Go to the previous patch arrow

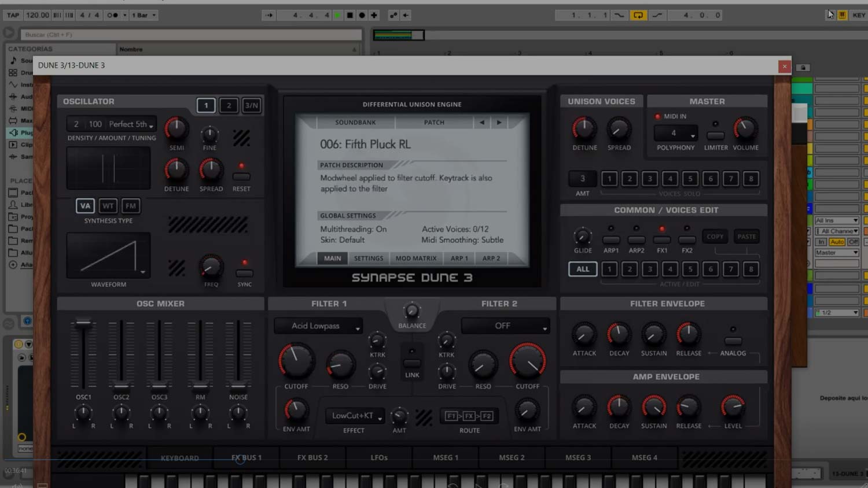point(481,123)
